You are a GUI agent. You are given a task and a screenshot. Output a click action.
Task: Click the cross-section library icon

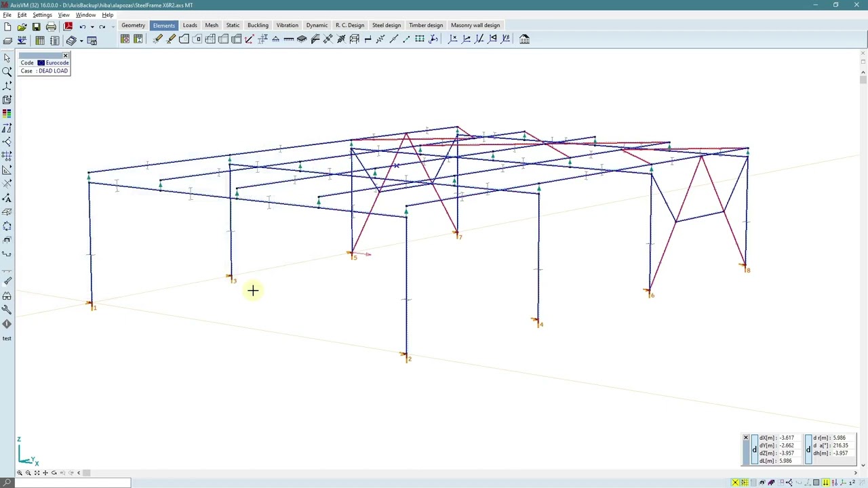point(138,39)
